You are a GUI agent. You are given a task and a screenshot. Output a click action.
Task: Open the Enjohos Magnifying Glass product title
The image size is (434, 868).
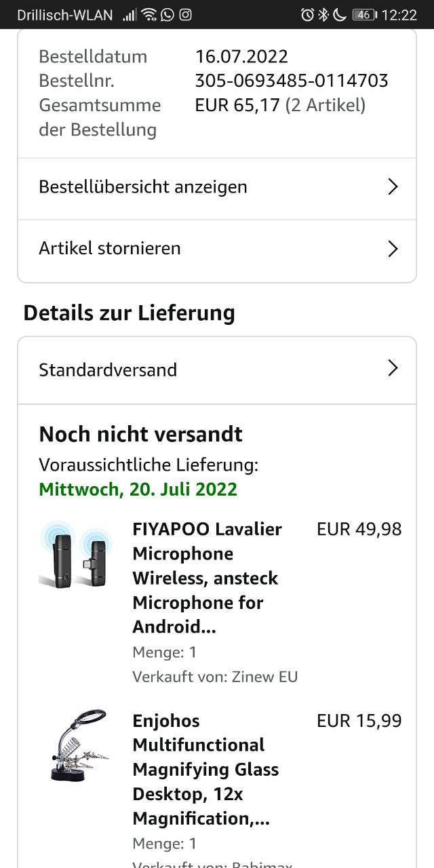205,769
